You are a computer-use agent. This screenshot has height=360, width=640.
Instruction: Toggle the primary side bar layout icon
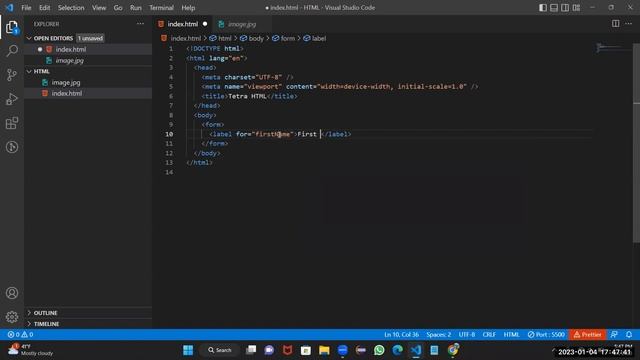coord(543,8)
